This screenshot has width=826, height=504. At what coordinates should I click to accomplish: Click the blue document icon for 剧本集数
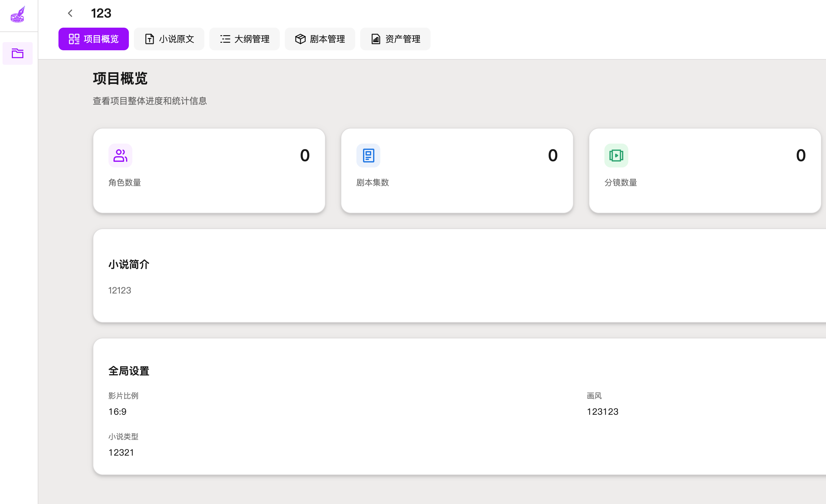368,156
